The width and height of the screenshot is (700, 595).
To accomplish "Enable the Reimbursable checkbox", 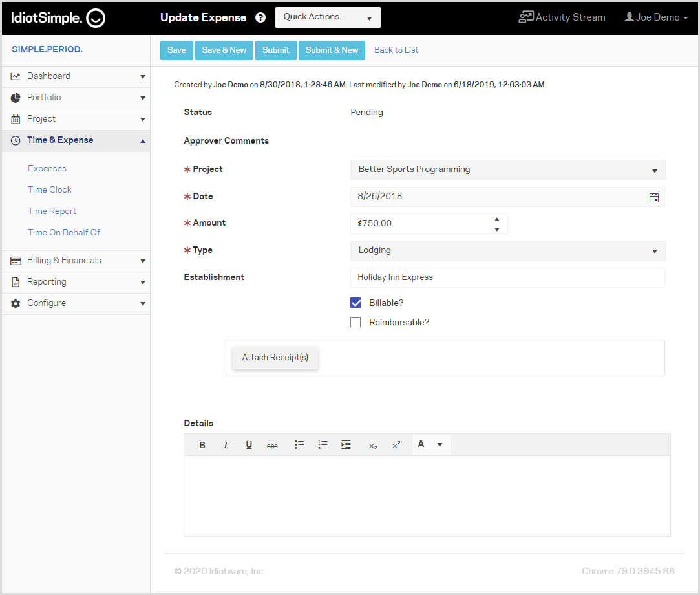I will (355, 322).
